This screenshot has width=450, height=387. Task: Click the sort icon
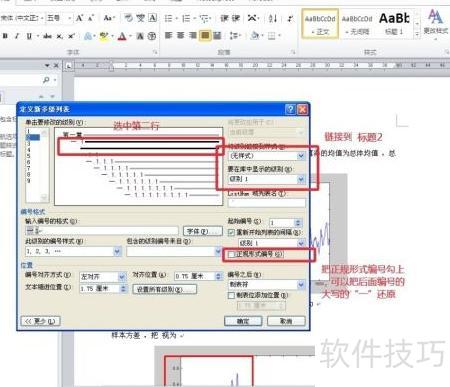[x=273, y=18]
